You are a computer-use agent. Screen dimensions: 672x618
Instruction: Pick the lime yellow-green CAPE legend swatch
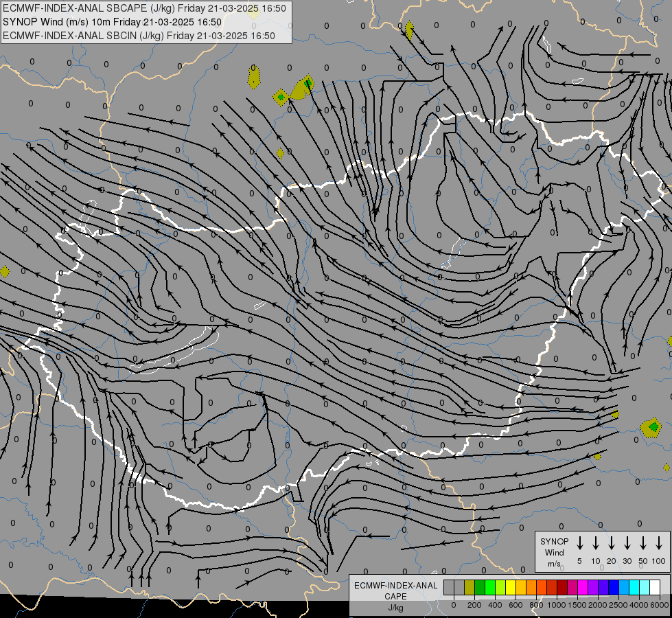(x=500, y=587)
